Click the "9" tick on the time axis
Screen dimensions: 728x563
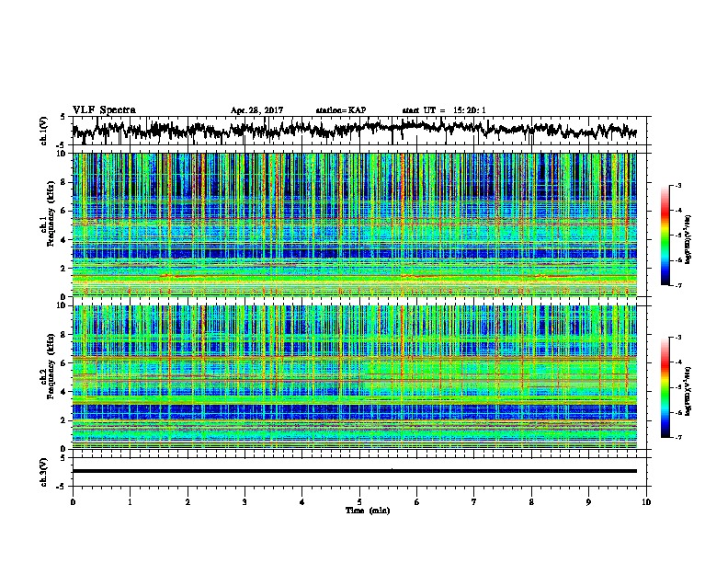point(588,502)
